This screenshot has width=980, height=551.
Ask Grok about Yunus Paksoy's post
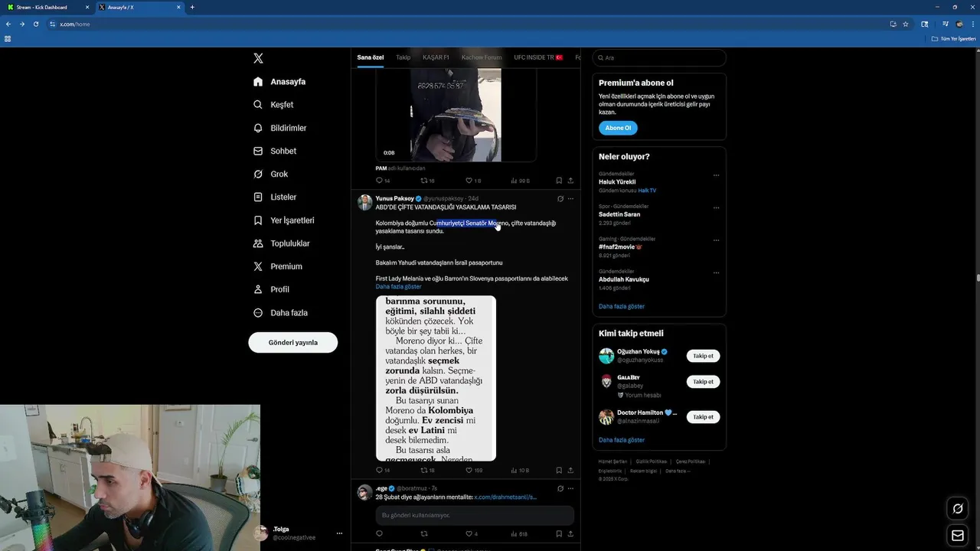click(x=560, y=198)
